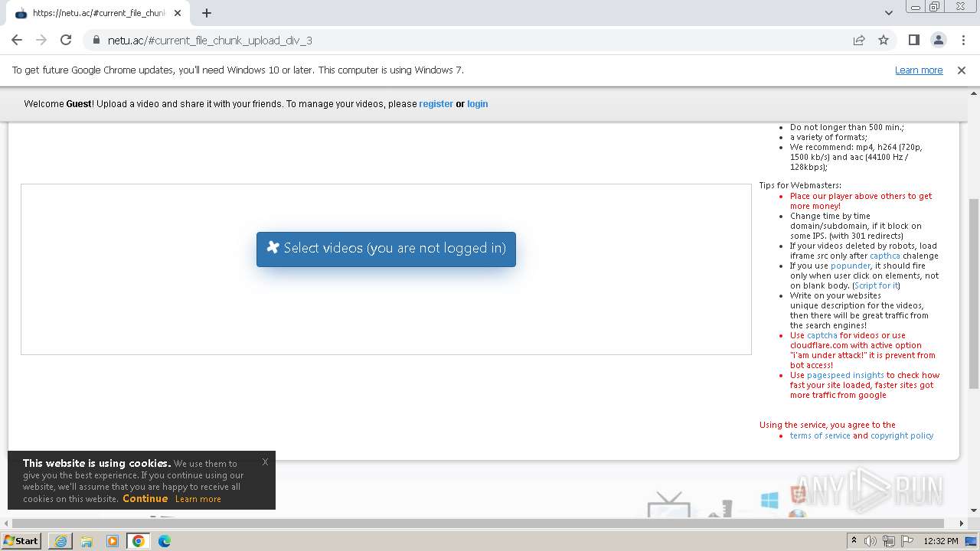Open the popunder link
The width and height of the screenshot is (980, 551).
pos(851,266)
